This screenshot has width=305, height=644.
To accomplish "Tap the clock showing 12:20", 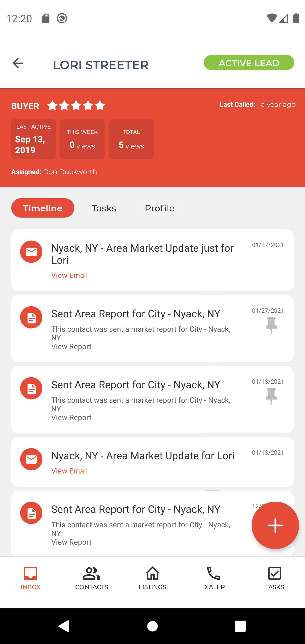I will 19,19.
